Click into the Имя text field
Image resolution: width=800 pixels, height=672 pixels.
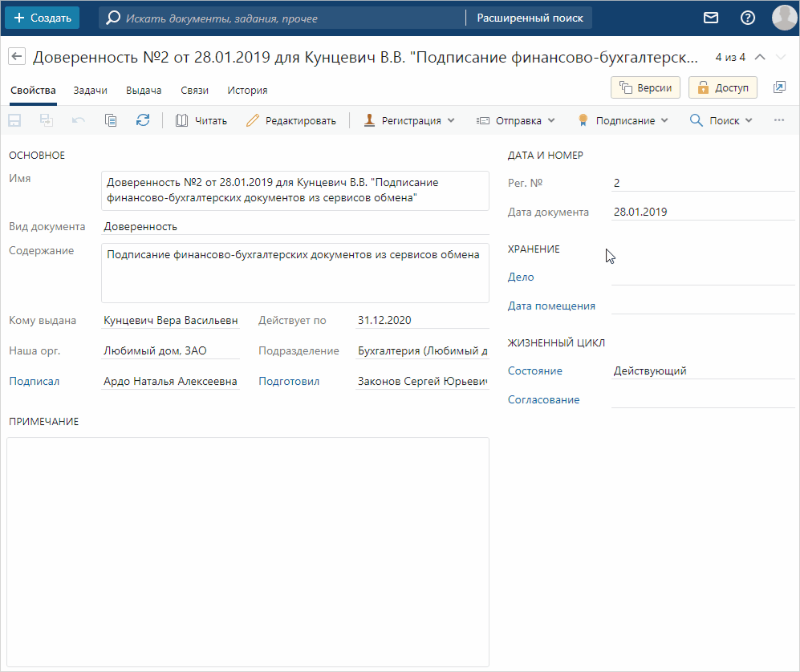(x=295, y=191)
